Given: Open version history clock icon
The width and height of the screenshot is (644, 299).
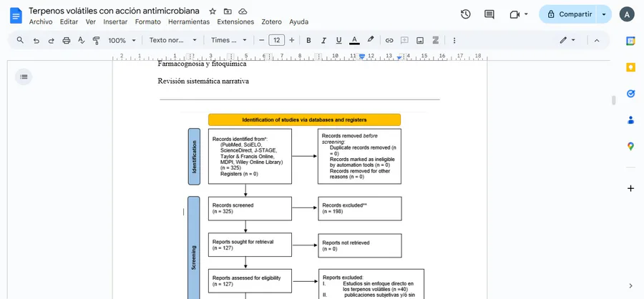Looking at the screenshot, I should coord(465,14).
